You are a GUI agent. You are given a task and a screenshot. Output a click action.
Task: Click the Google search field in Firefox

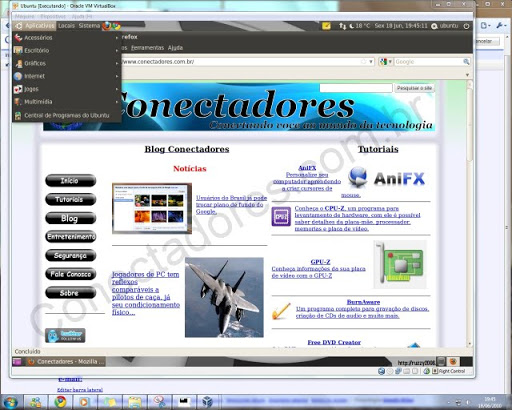point(428,62)
